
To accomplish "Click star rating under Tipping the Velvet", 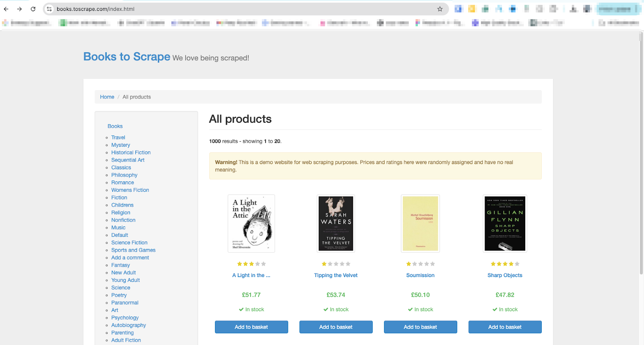I will [336, 264].
